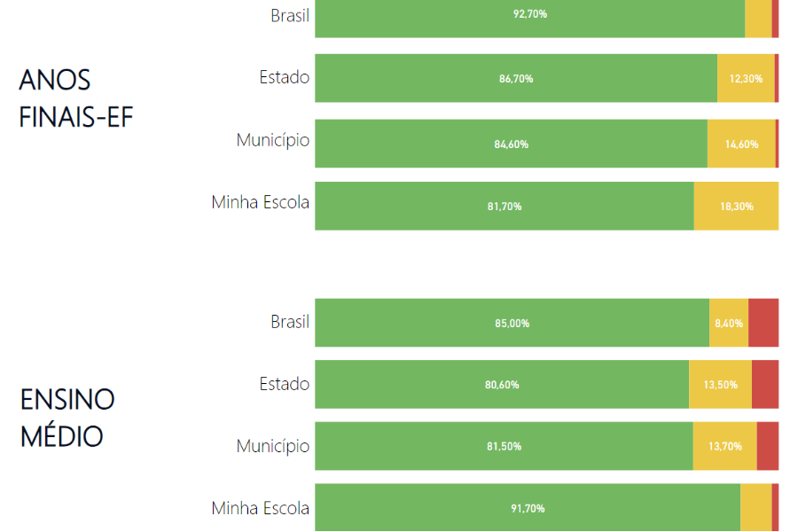Image resolution: width=798 pixels, height=532 pixels.
Task: Select green 84,60% Município bar segment
Action: tap(511, 144)
